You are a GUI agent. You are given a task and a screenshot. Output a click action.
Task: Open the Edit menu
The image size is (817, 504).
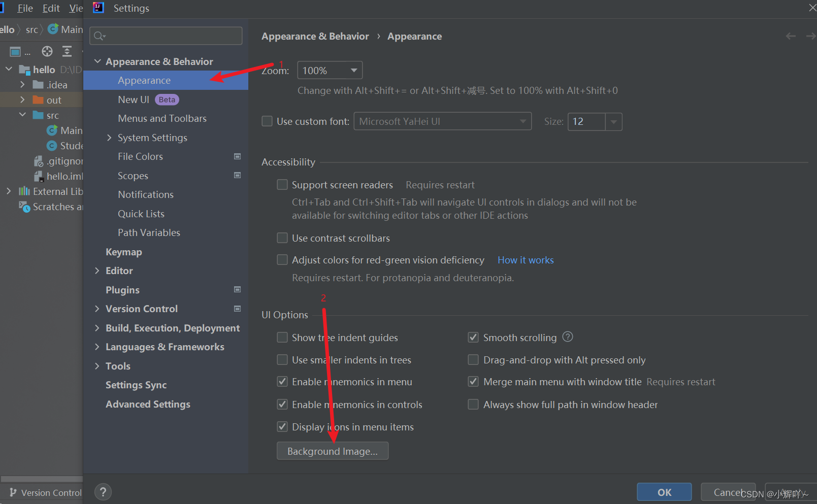coord(50,8)
